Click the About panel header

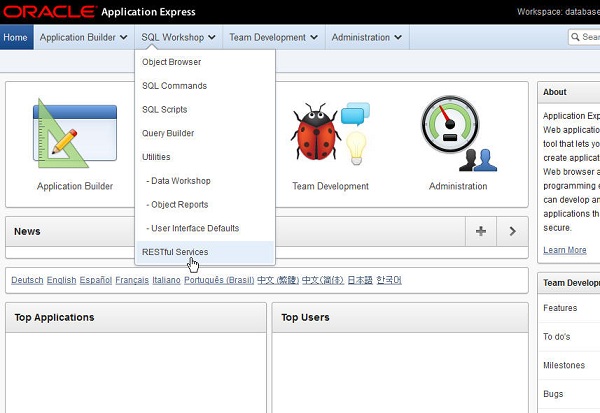click(x=554, y=92)
